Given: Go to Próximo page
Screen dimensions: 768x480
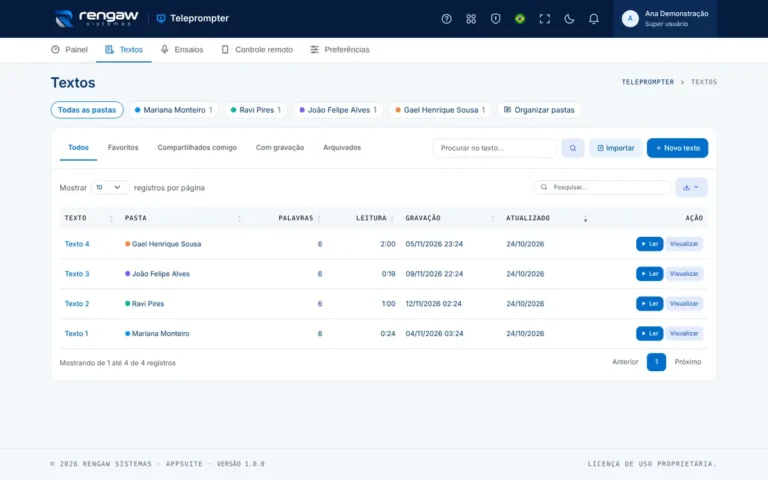Looking at the screenshot, I should tap(688, 362).
